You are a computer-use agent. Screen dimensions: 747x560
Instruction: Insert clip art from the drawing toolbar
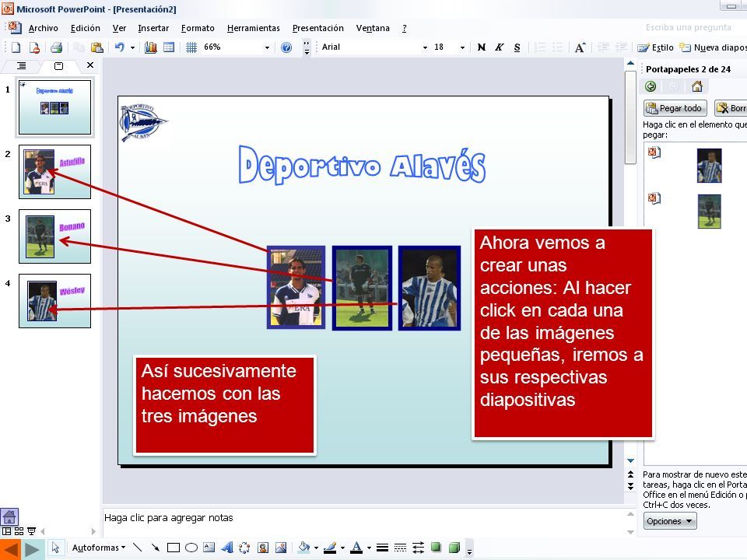tap(263, 548)
